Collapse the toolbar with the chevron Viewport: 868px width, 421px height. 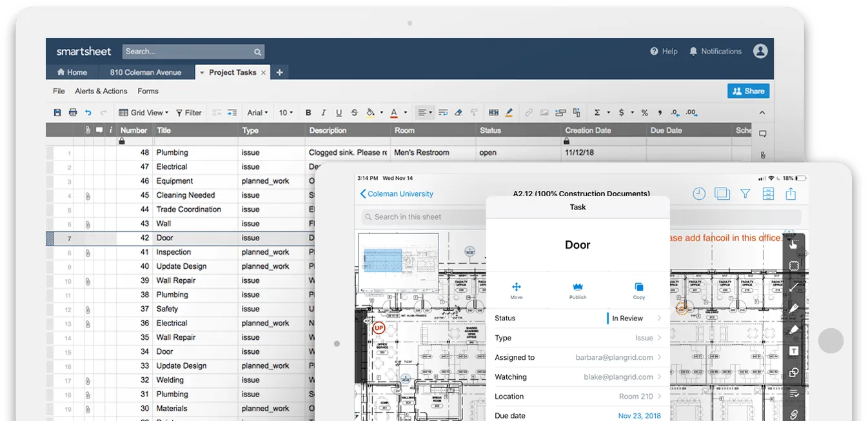click(x=762, y=112)
